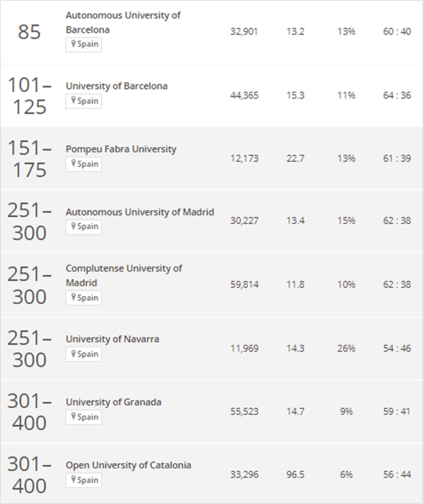Viewport: 424px width, 504px height.
Task: Open Pompeu Fabra University page
Action: point(121,149)
